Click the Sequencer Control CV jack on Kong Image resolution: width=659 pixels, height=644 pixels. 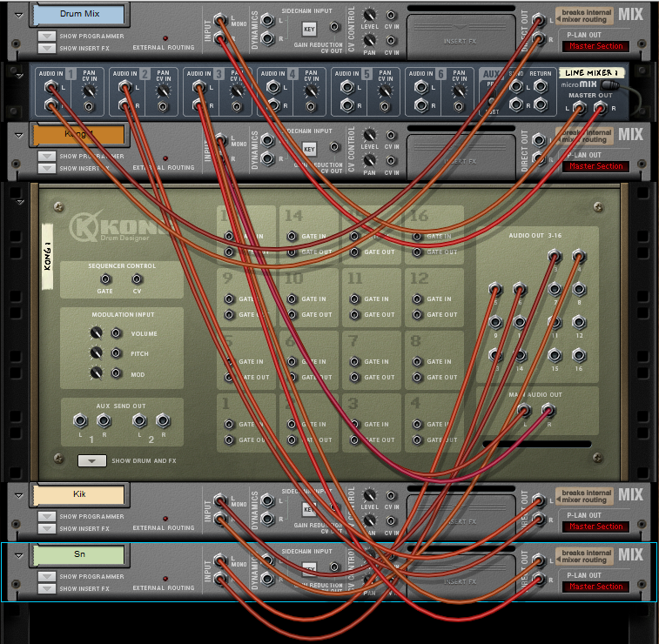click(x=137, y=279)
